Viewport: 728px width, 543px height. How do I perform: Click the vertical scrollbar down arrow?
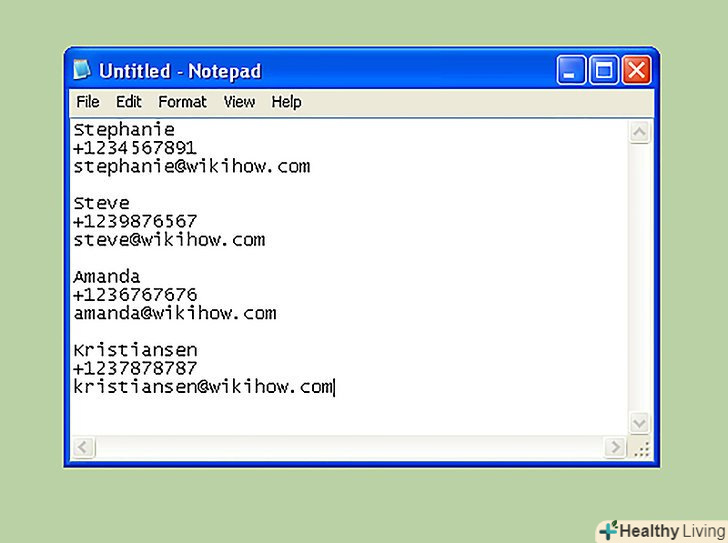(639, 423)
